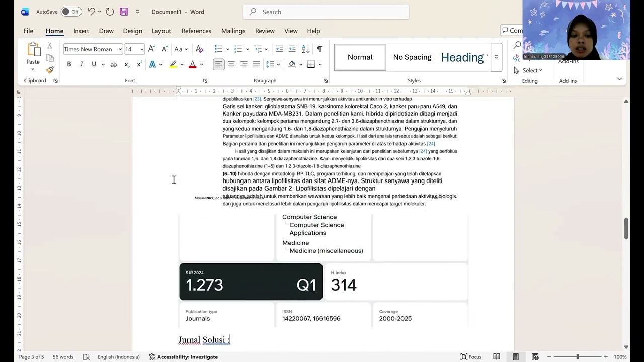Click the Shading paint bucket icon

click(x=291, y=64)
